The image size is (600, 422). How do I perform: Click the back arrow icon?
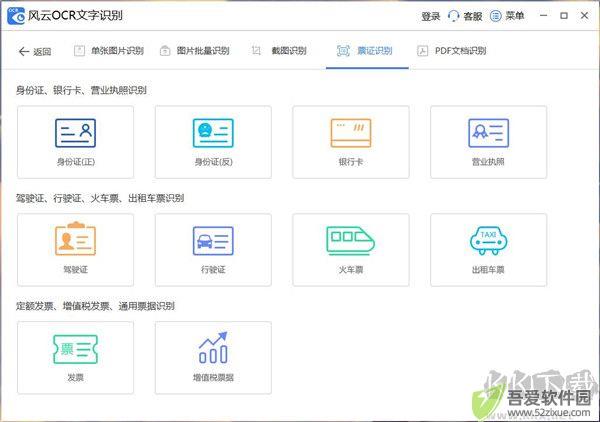[24, 51]
